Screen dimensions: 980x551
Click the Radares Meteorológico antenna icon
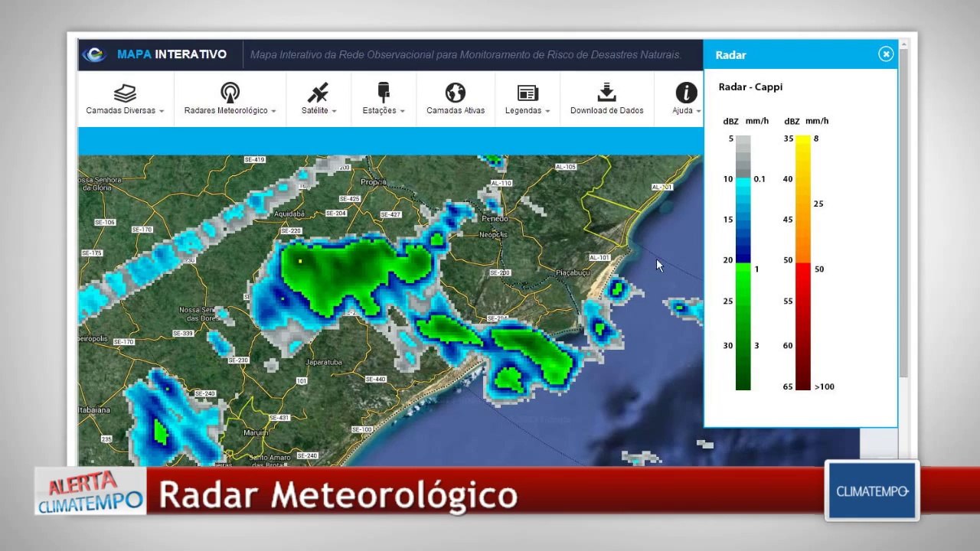click(230, 93)
